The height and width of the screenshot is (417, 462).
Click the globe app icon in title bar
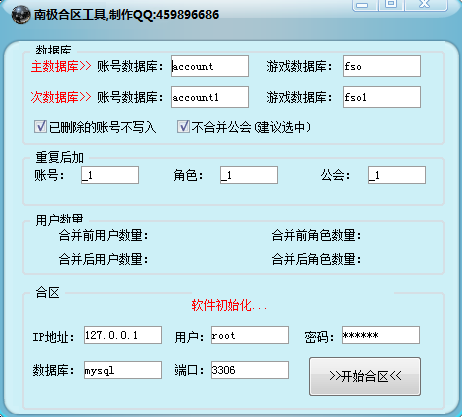click(x=21, y=15)
